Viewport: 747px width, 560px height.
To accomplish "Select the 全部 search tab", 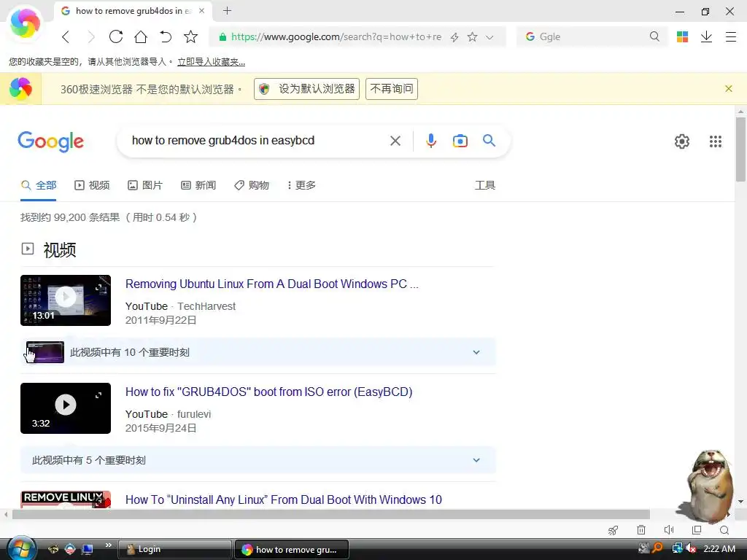I will click(39, 185).
